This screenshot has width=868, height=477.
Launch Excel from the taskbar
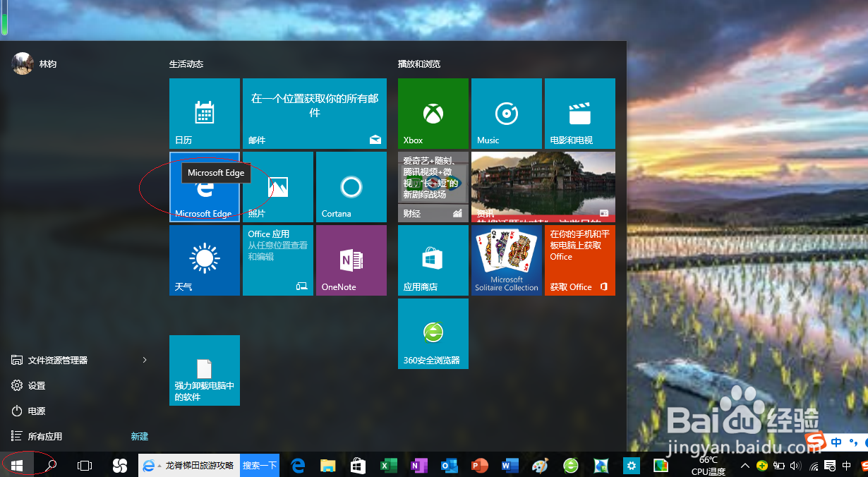pos(389,465)
